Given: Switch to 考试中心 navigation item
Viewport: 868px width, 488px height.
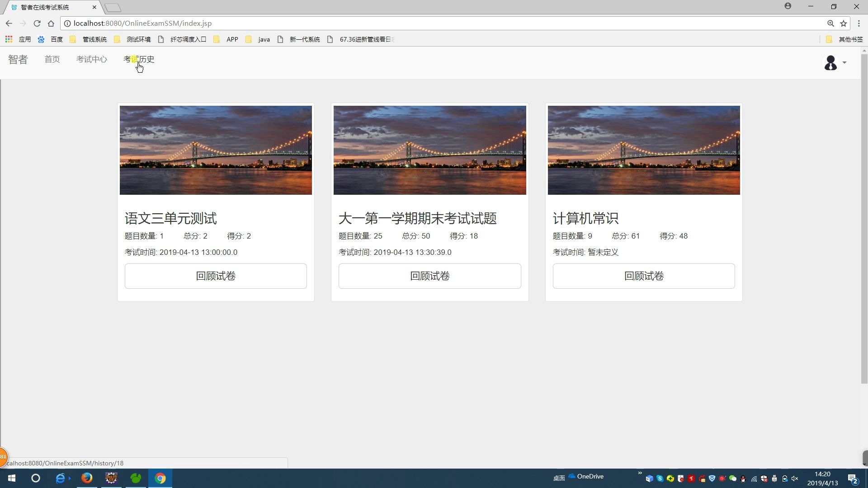Looking at the screenshot, I should (91, 59).
